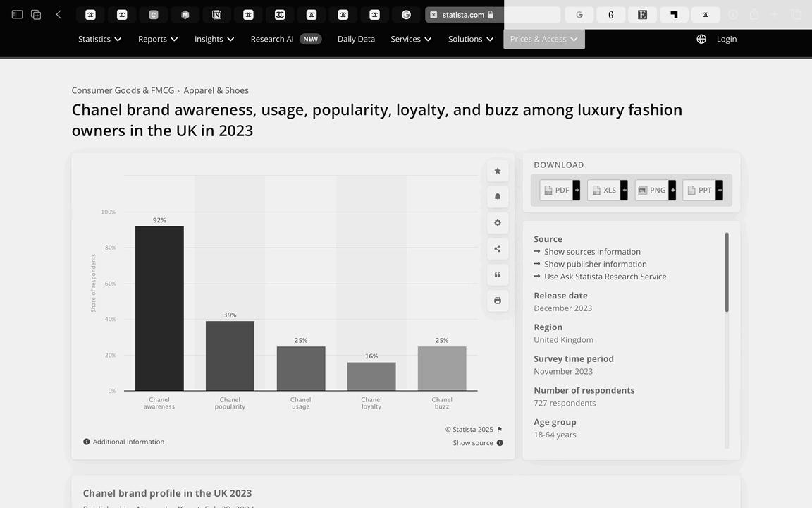Close the statista.com tab with X icon
Image resolution: width=812 pixels, height=508 pixels.
pos(433,15)
